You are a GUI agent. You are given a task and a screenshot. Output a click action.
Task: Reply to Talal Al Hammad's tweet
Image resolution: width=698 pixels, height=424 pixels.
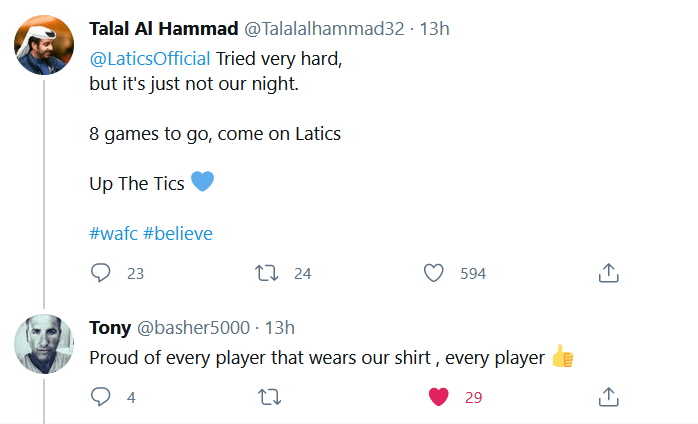coord(100,273)
